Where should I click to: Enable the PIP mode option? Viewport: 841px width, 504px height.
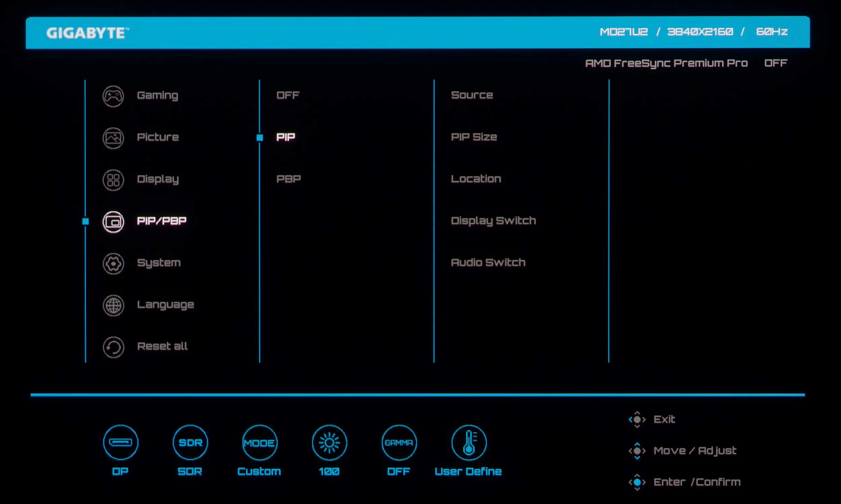point(286,137)
